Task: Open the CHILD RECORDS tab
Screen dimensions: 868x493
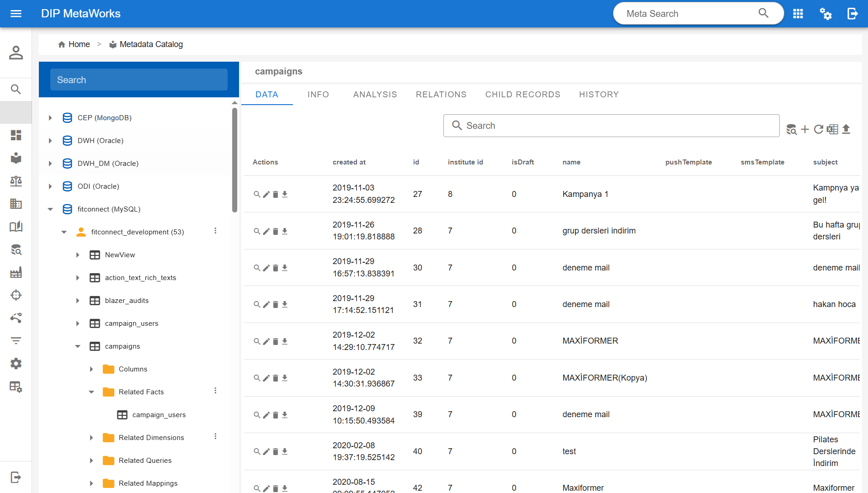Action: coord(523,95)
